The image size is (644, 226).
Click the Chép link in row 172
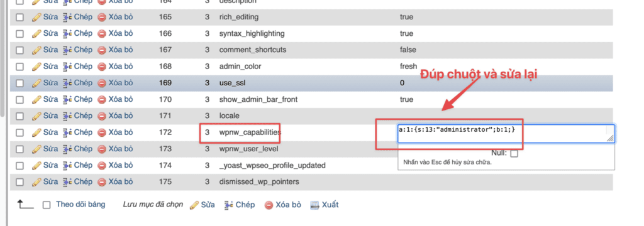click(x=84, y=132)
